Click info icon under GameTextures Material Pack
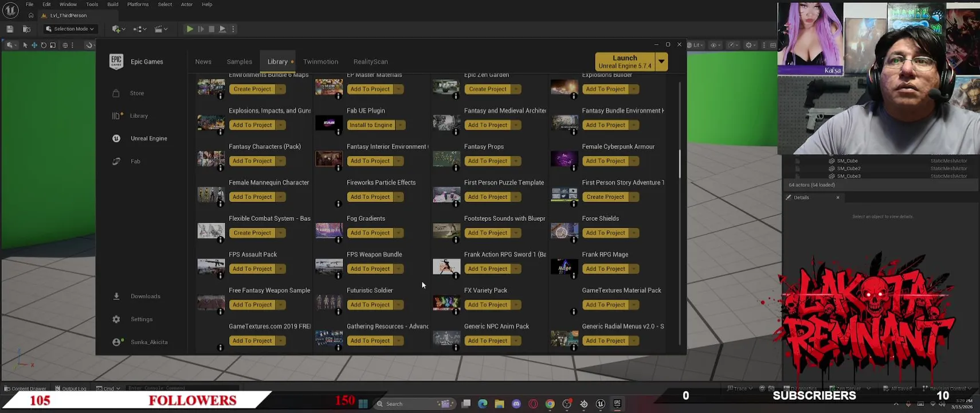 pyautogui.click(x=574, y=311)
